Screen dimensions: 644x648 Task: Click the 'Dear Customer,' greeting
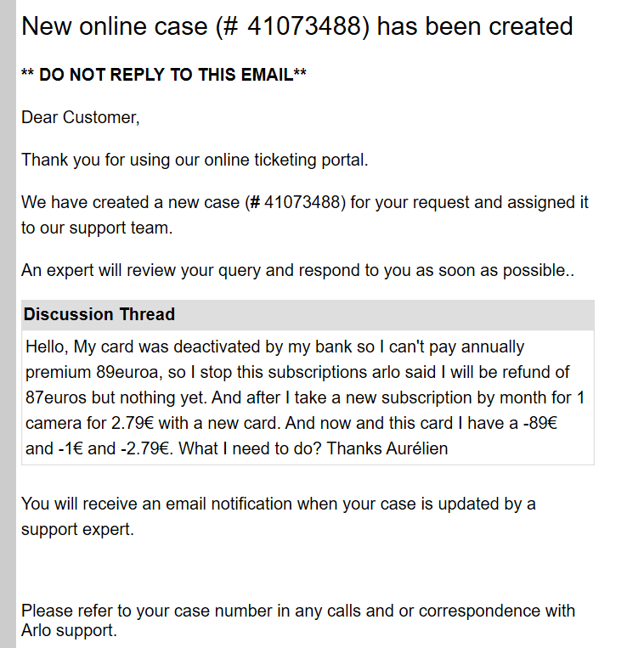pos(81,118)
